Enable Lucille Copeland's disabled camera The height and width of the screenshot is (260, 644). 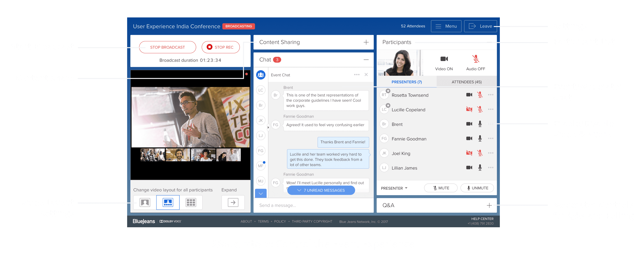pyautogui.click(x=469, y=109)
